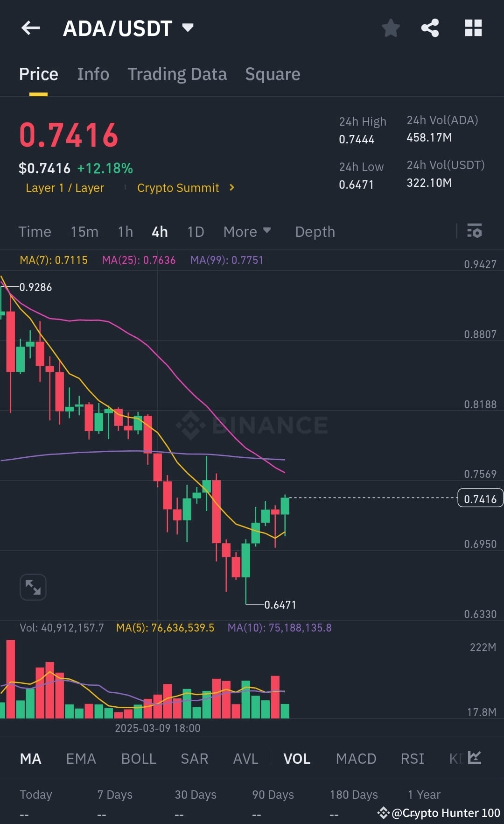This screenshot has width=504, height=824.
Task: Tap the back arrow icon
Action: (30, 28)
